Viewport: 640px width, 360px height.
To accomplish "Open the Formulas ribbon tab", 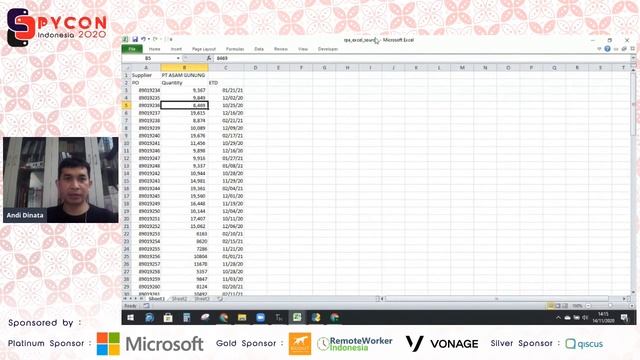I will [235, 49].
